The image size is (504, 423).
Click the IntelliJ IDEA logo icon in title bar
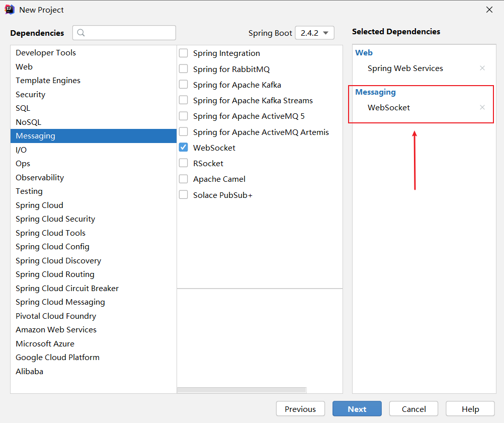pos(10,10)
